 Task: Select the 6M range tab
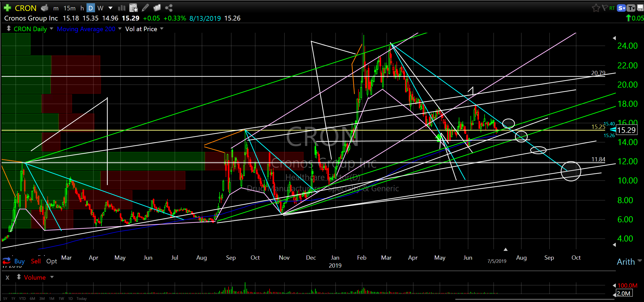click(32, 299)
